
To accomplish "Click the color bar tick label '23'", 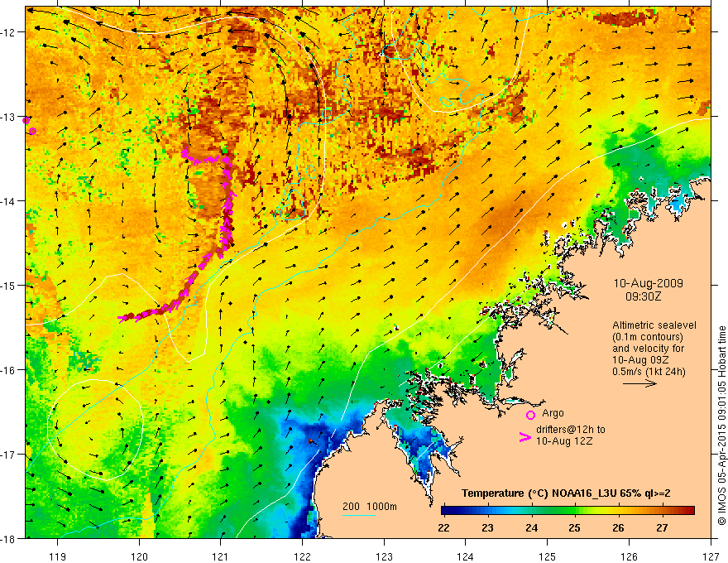I will [x=487, y=527].
